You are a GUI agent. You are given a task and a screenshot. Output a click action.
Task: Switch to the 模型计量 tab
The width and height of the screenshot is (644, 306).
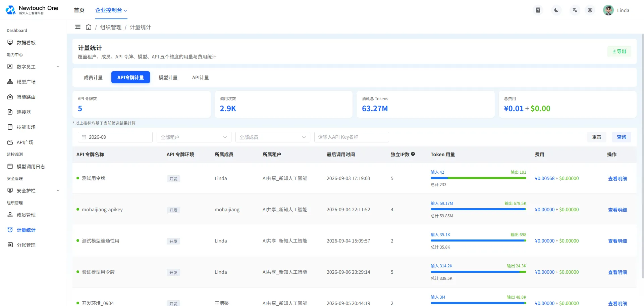168,78
